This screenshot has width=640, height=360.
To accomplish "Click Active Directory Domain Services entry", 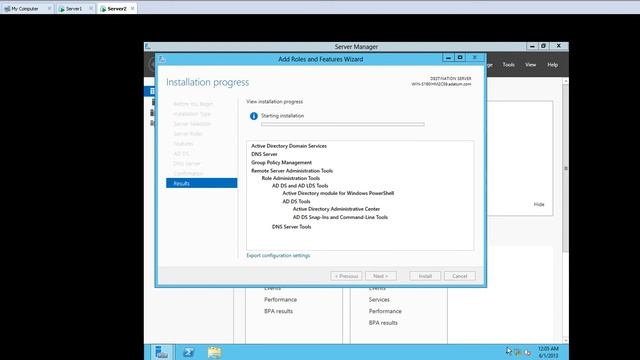I will tap(289, 146).
